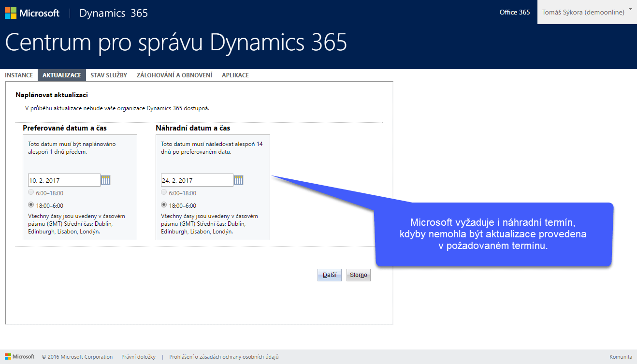Open the Dynamics 365 header link
The width and height of the screenshot is (637, 364).
[x=114, y=13]
